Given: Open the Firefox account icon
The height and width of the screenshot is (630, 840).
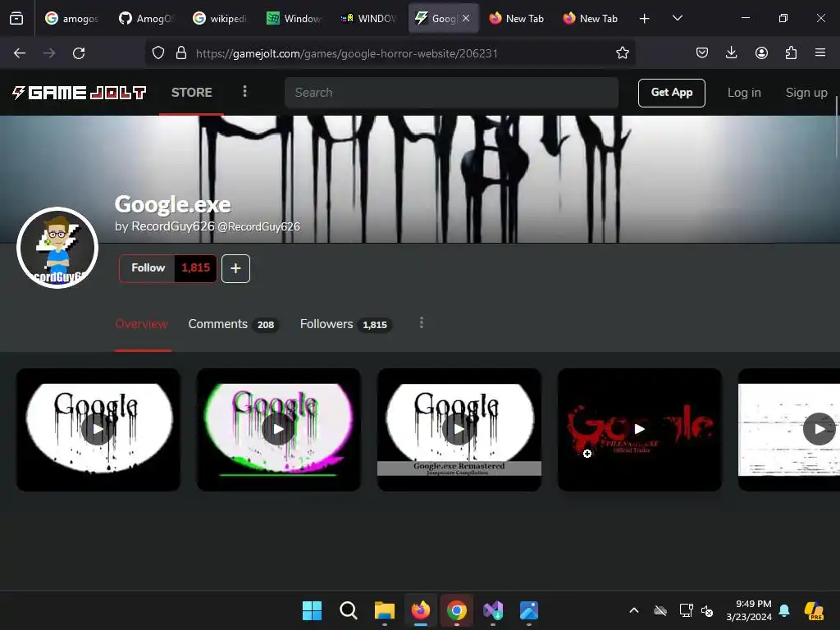Looking at the screenshot, I should point(761,53).
